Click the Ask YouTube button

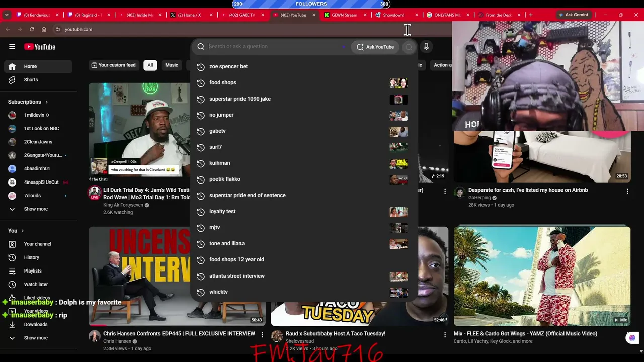(x=375, y=47)
